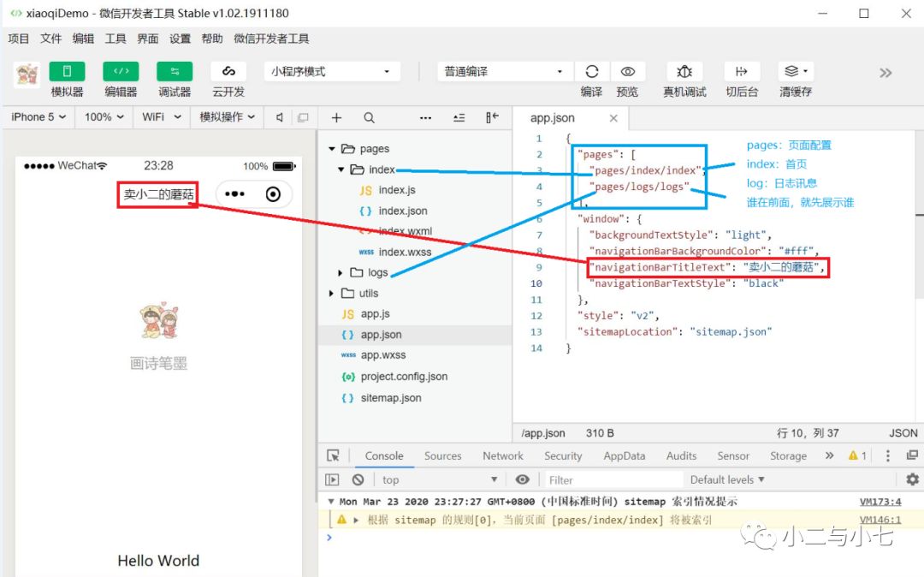Open 云开发 cloud development

228,71
